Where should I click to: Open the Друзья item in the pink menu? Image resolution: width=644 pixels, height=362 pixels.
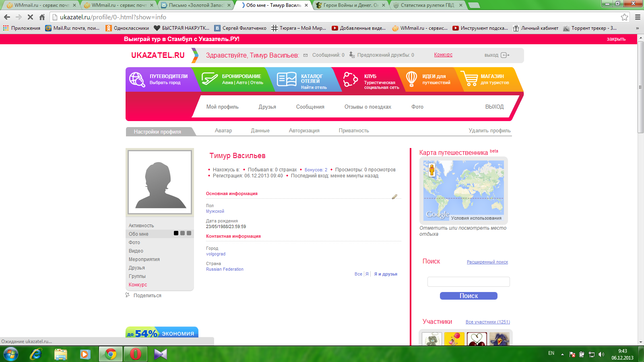coord(267,107)
